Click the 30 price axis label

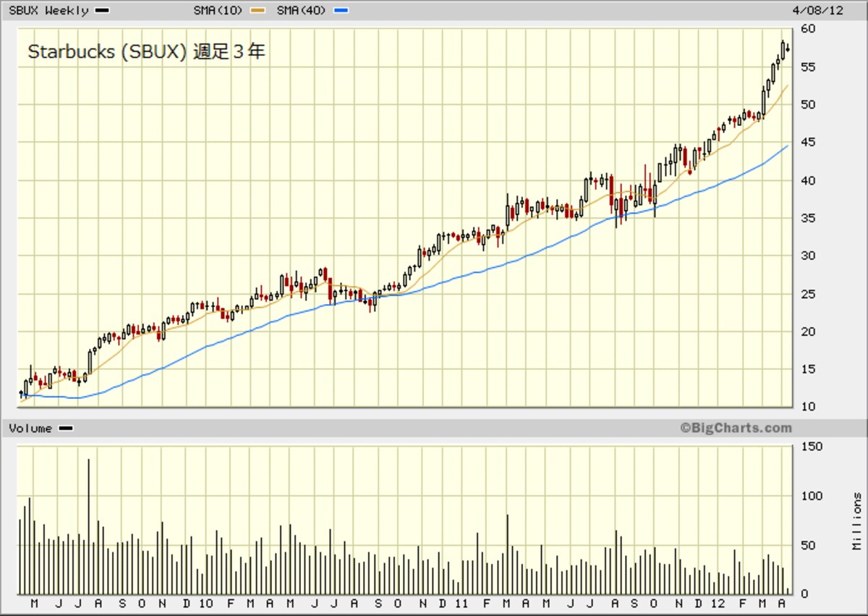(809, 256)
